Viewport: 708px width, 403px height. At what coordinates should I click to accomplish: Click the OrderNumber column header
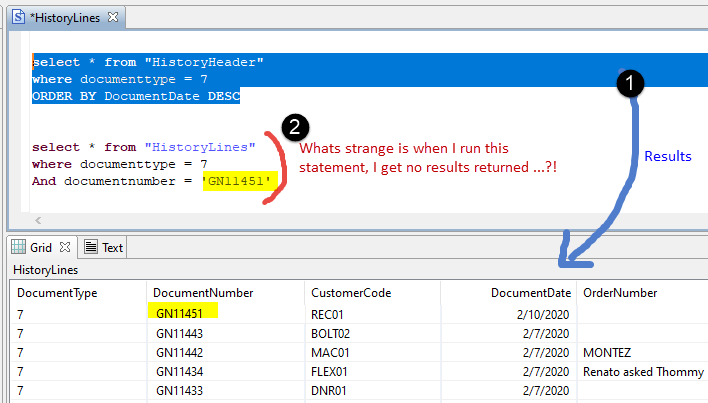click(x=620, y=292)
